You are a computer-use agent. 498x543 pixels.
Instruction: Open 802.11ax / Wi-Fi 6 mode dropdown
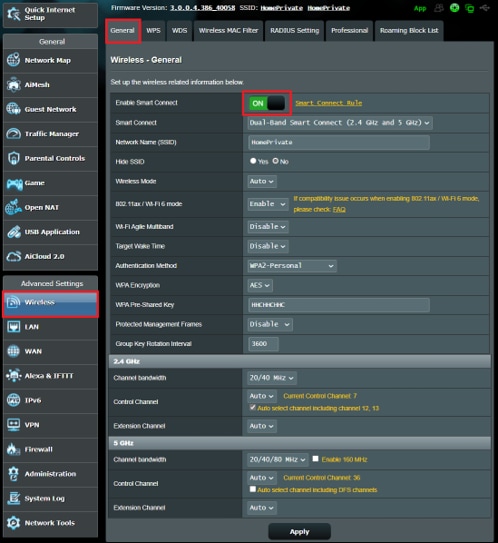[268, 204]
